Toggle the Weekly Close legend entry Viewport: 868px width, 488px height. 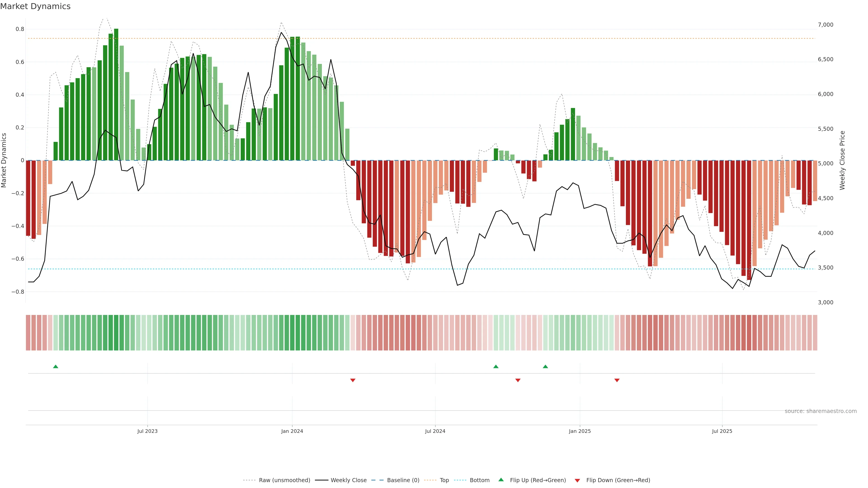tap(348, 480)
